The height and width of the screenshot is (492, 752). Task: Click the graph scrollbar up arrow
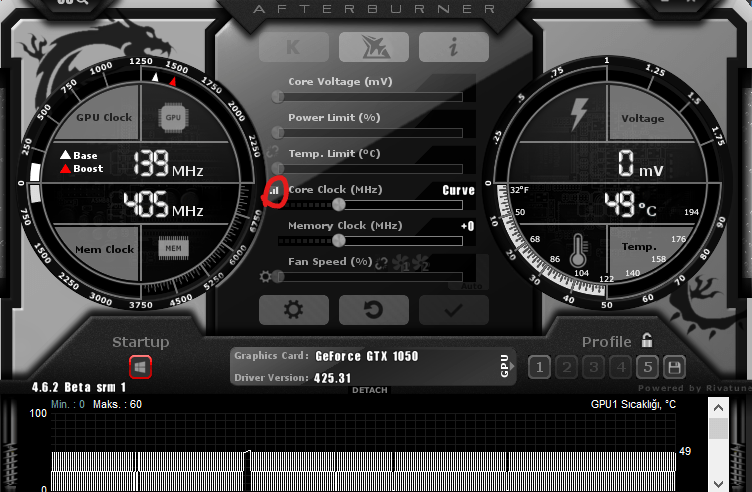718,408
